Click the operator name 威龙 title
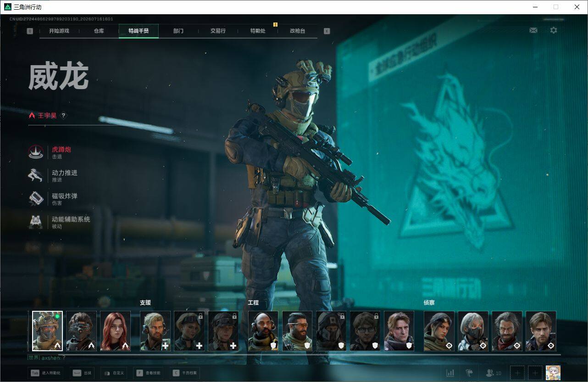Image resolution: width=588 pixels, height=382 pixels. pos(58,77)
